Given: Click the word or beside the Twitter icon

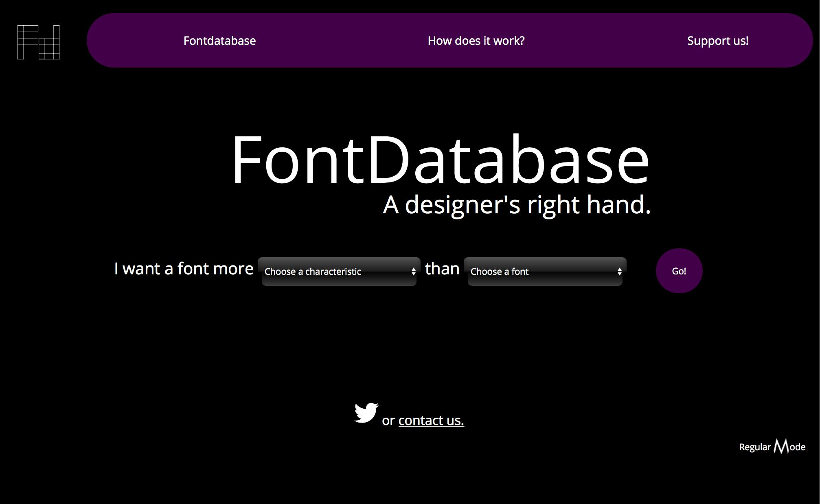Looking at the screenshot, I should click(x=388, y=421).
